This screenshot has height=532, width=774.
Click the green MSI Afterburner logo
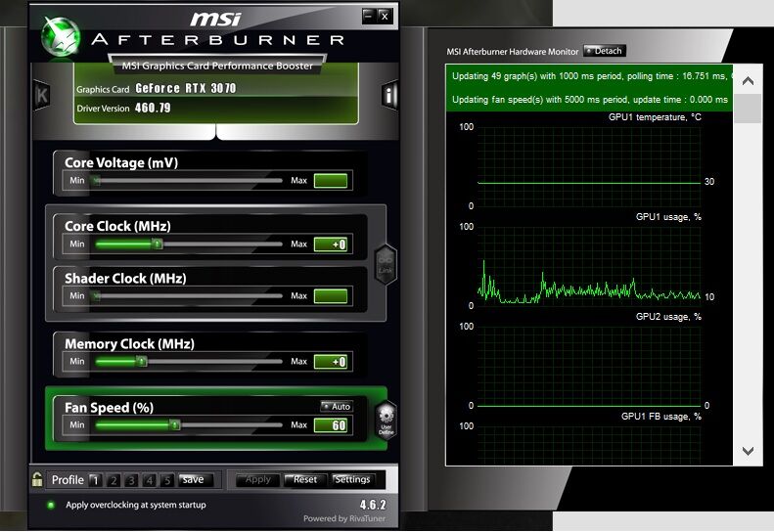click(x=61, y=36)
